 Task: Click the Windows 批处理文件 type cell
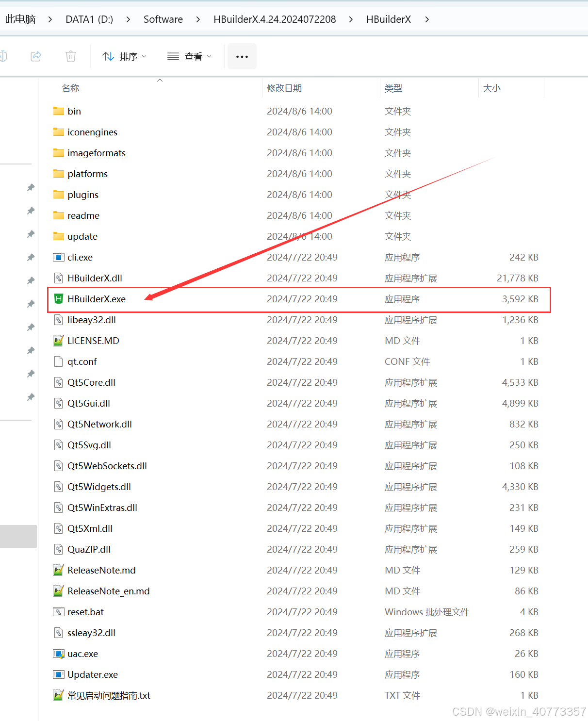(427, 612)
